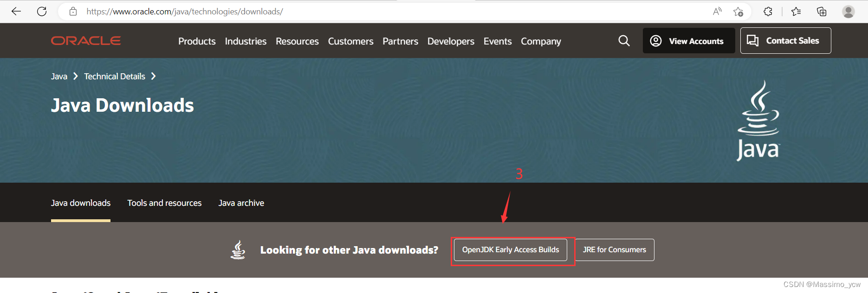Click the Java Downloads heading text

coord(123,106)
